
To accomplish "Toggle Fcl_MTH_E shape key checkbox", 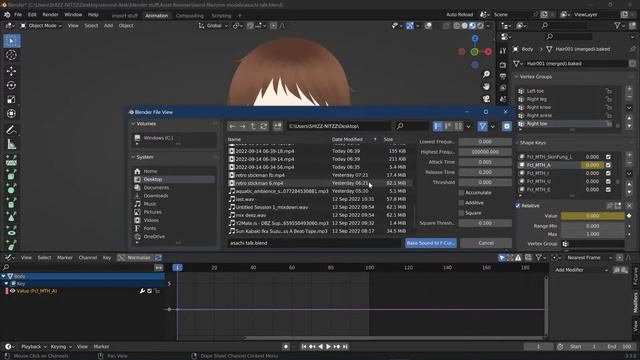I will 608,189.
